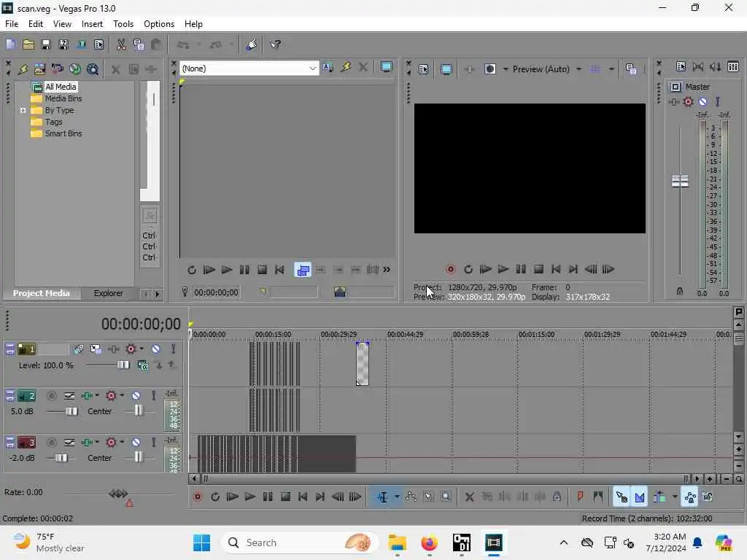Open the Preview (Auto) quality dropdown
The height and width of the screenshot is (560, 747).
coord(578,69)
